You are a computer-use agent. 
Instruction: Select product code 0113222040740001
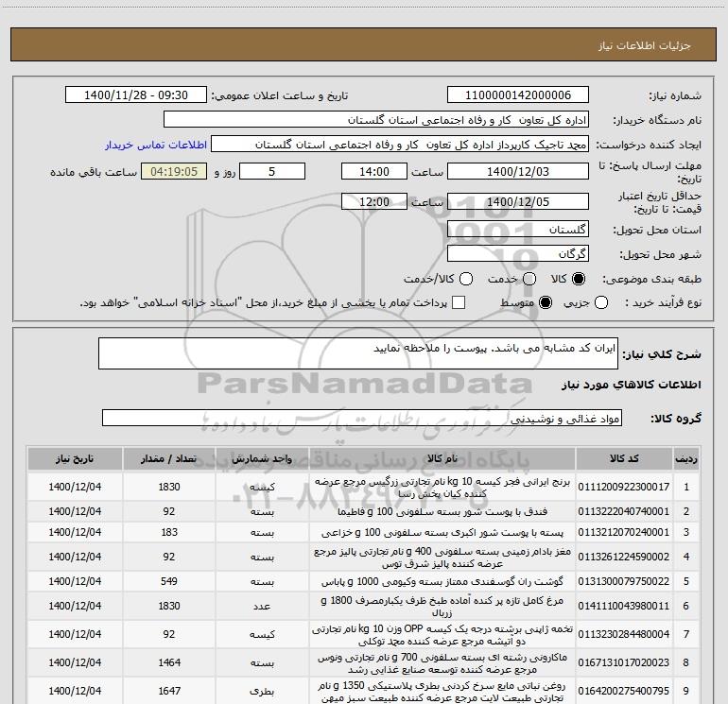point(624,511)
